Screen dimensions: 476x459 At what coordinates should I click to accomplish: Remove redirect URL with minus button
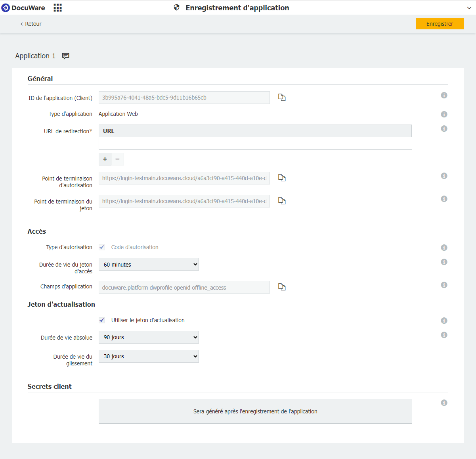(x=117, y=159)
